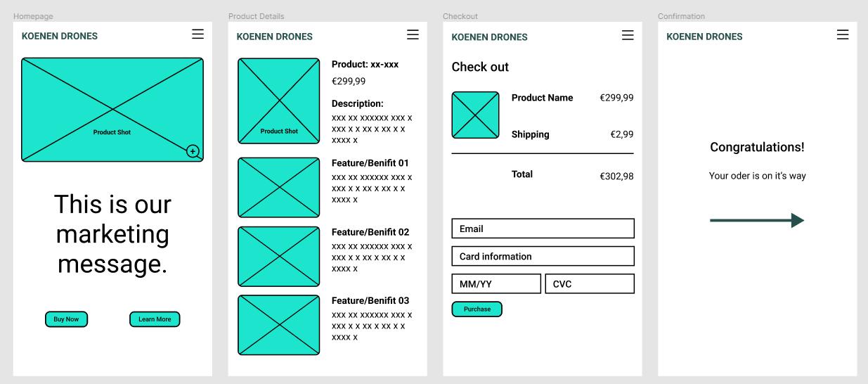Open the hamburger menu on Product Details frame
868x384 pixels.
[413, 34]
